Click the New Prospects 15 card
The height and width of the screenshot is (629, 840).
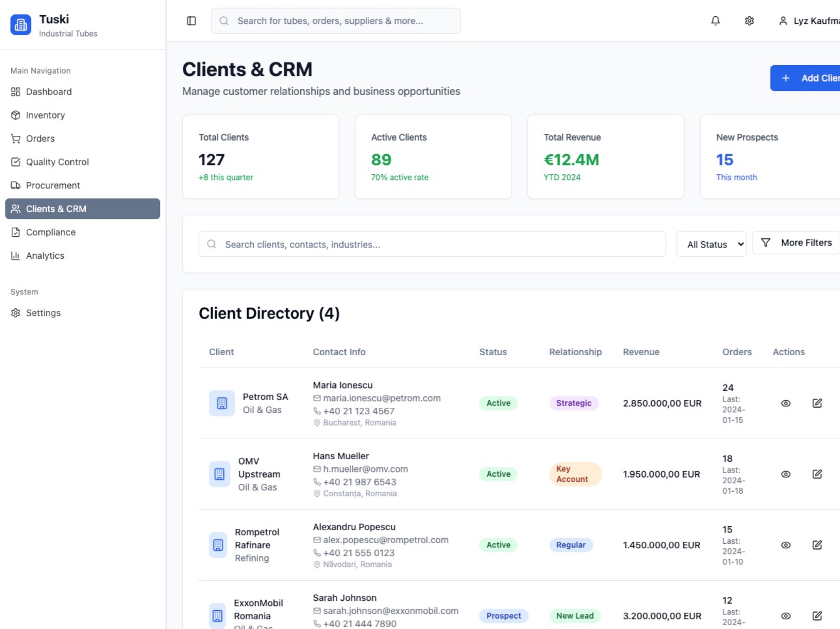pos(770,157)
